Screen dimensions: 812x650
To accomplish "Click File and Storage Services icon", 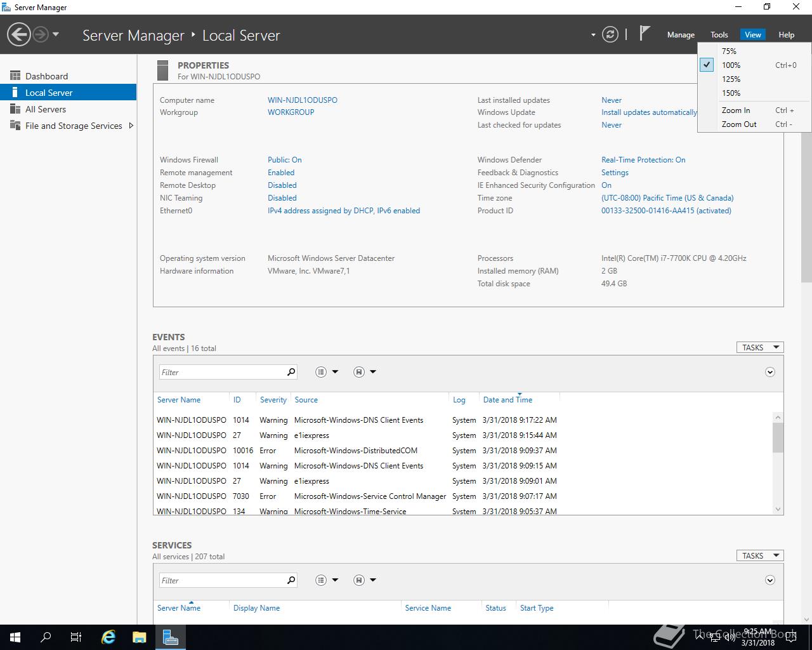I will pos(15,126).
